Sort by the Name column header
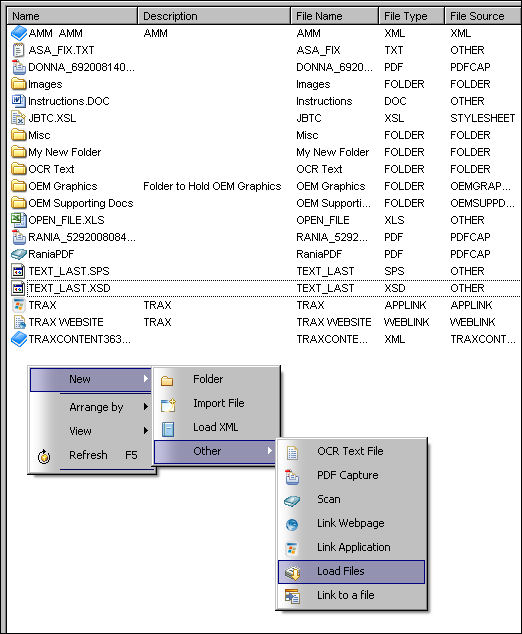The height and width of the screenshot is (634, 522). 73,16
